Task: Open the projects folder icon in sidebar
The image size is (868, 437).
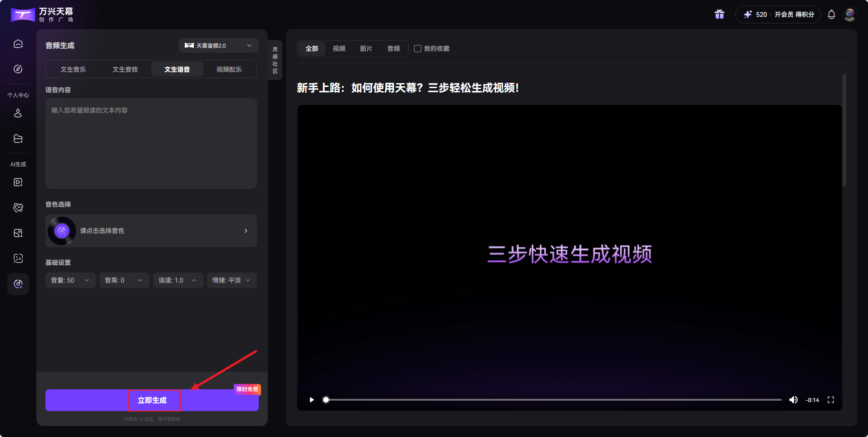Action: [18, 139]
